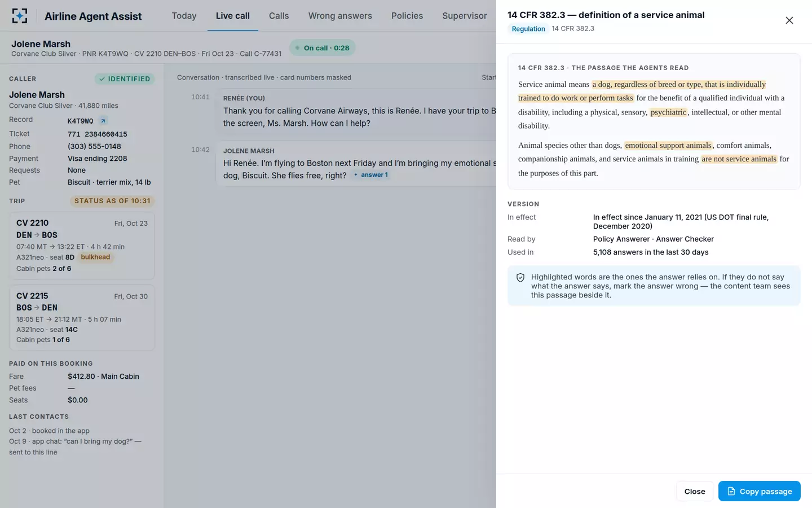Click the In effect since January 11, 2021 value
The width and height of the screenshot is (812, 508).
(x=681, y=222)
